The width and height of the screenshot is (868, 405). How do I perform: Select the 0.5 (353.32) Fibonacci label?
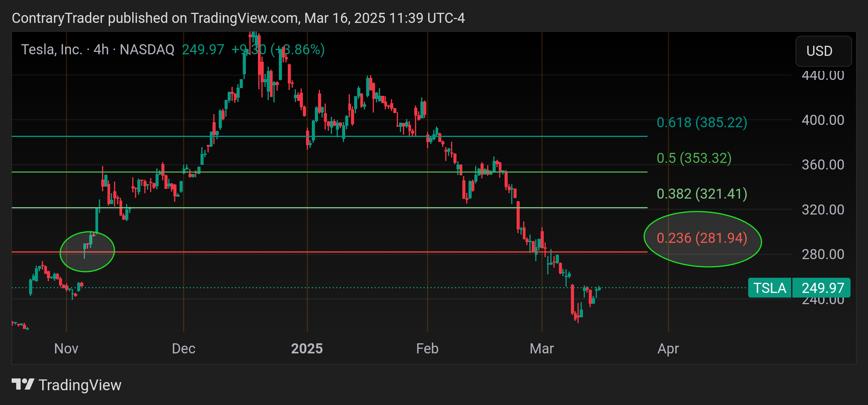[694, 158]
